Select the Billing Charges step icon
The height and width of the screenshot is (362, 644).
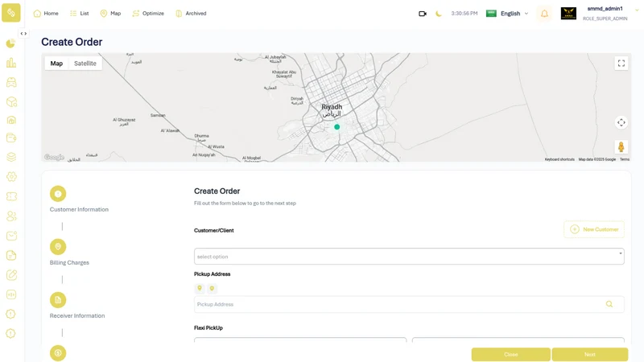coord(58,247)
